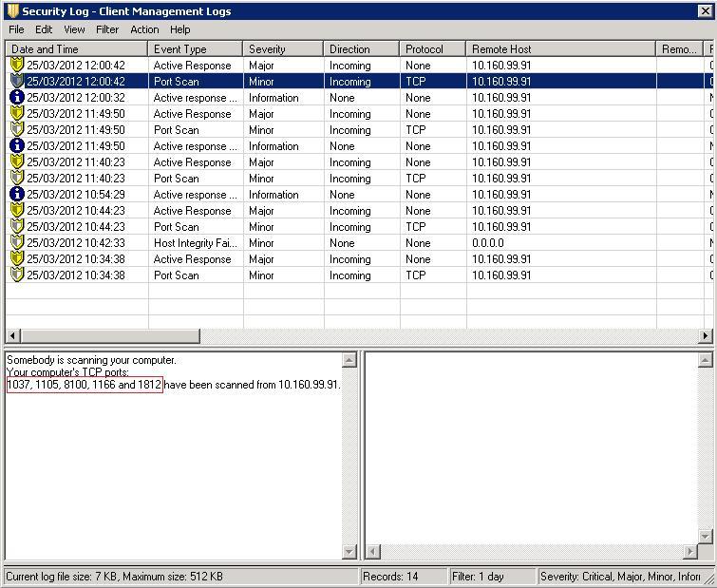
Task: Open the Edit menu
Action: pyautogui.click(x=44, y=29)
